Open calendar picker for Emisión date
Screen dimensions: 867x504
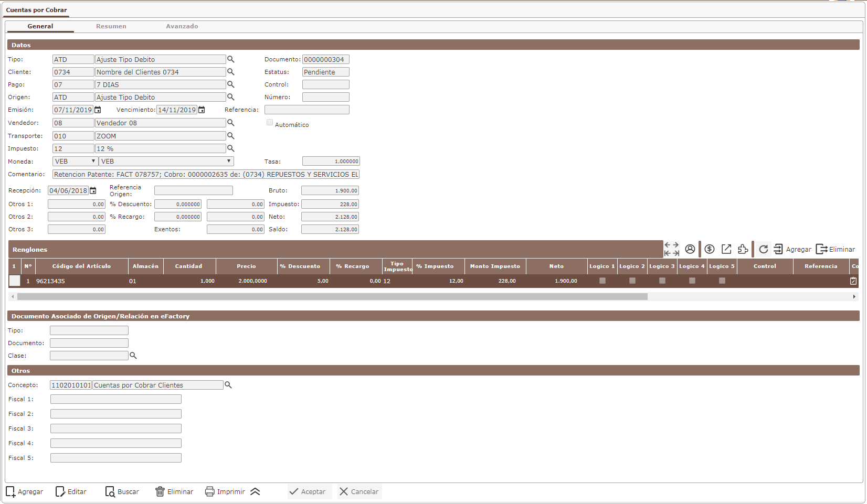click(x=98, y=110)
